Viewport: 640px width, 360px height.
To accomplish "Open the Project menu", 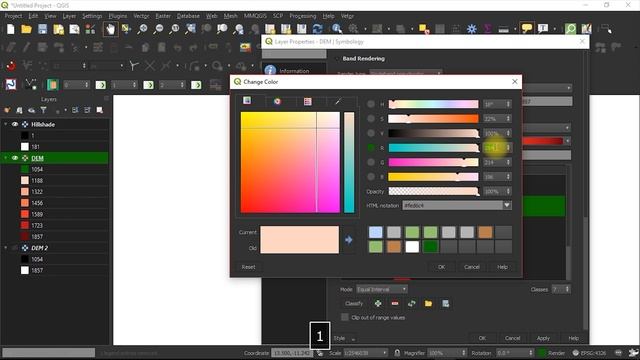I will (x=13, y=16).
